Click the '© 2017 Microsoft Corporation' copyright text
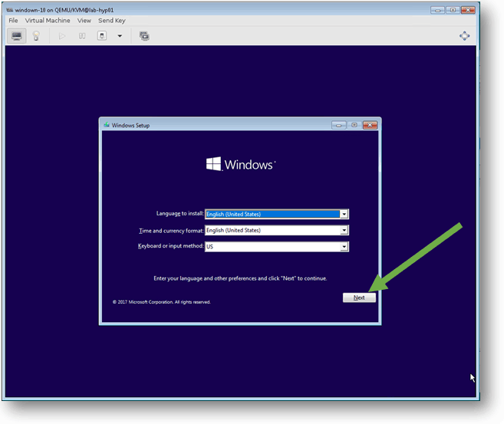 161,302
